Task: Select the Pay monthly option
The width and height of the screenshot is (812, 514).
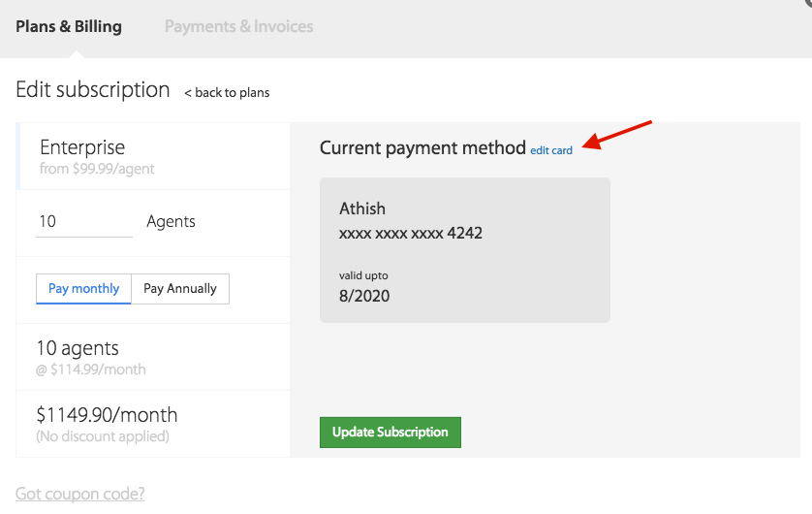Action: 83,289
